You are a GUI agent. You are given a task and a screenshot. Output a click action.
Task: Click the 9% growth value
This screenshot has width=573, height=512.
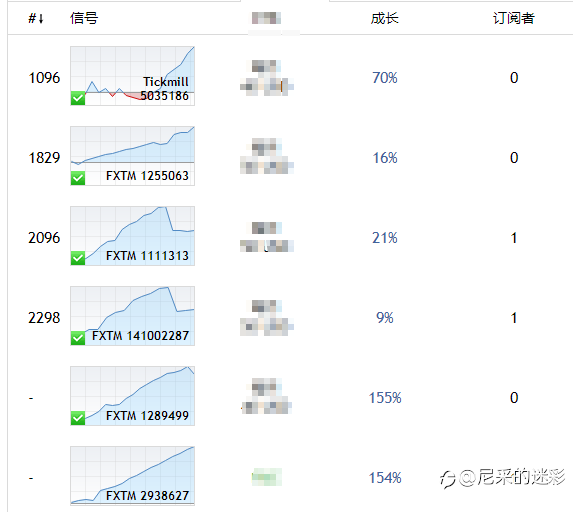click(385, 318)
